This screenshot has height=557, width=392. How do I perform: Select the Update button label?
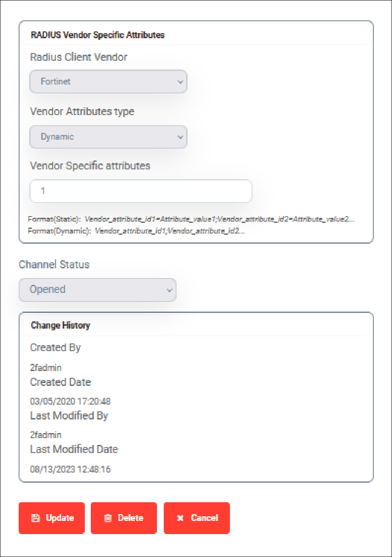[x=60, y=518]
